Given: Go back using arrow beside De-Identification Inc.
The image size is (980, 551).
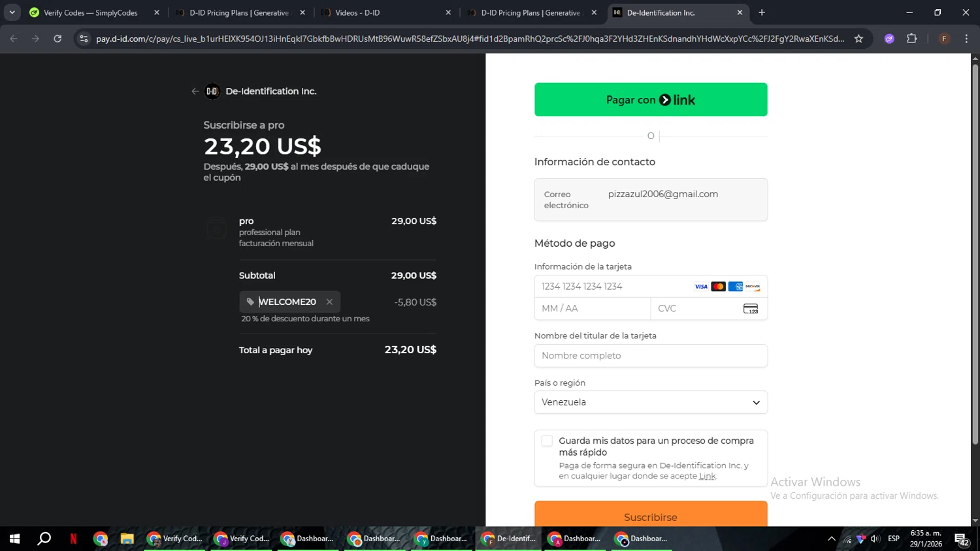Looking at the screenshot, I should click(195, 91).
